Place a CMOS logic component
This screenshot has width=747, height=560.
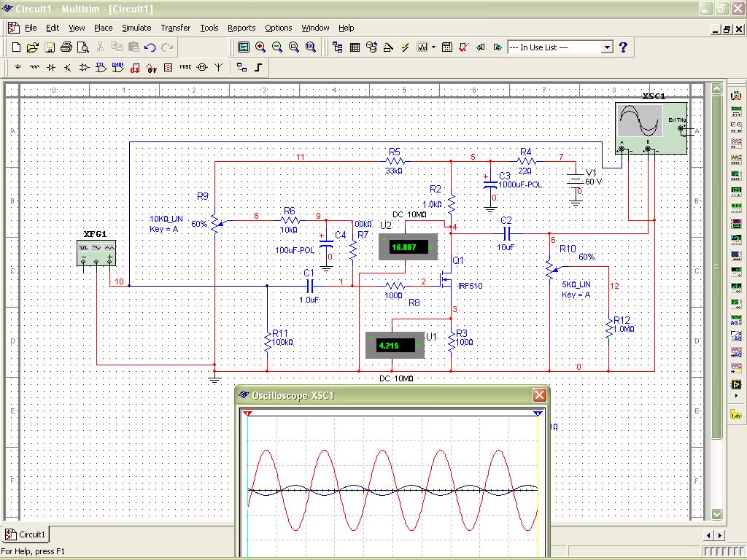click(x=117, y=68)
